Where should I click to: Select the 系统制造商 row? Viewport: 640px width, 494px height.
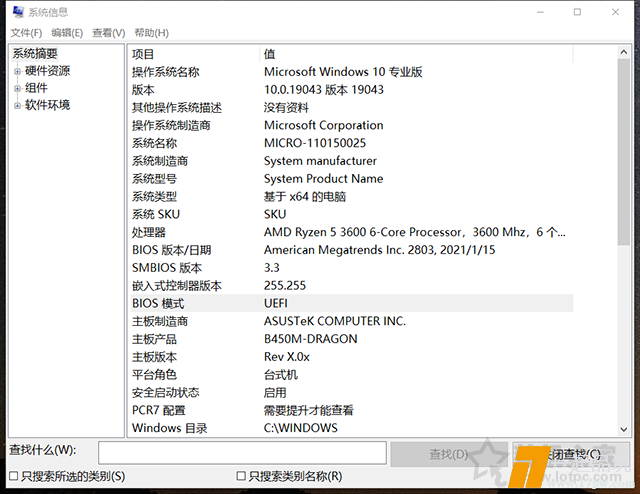click(351, 161)
